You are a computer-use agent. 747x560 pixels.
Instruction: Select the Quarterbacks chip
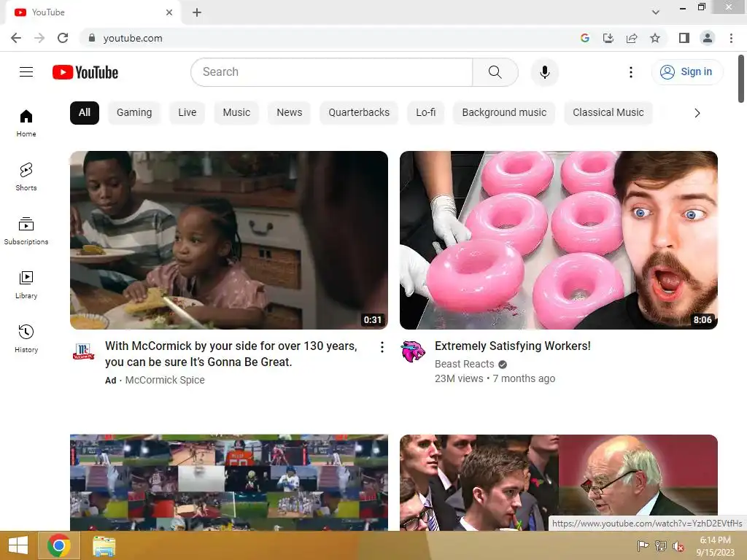tap(359, 113)
